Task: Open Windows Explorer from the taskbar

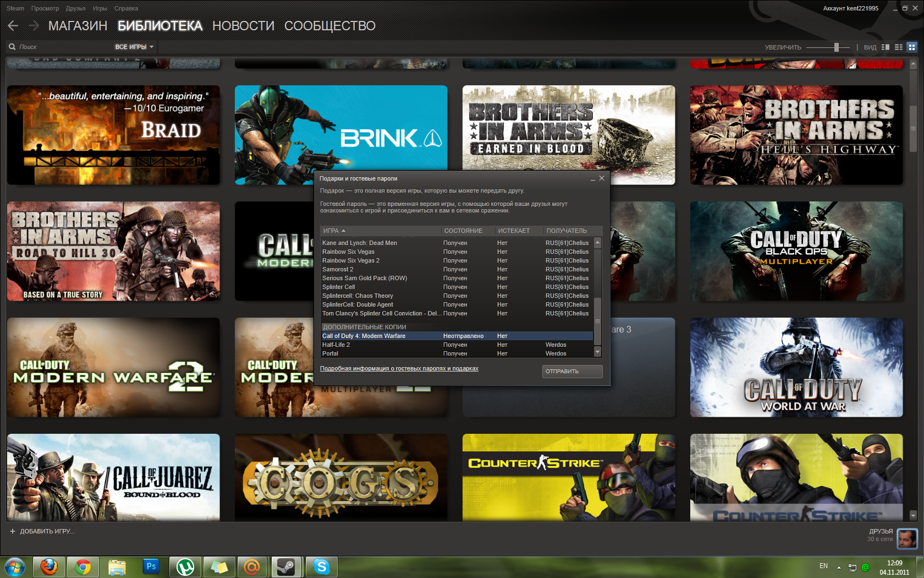Action: click(117, 567)
